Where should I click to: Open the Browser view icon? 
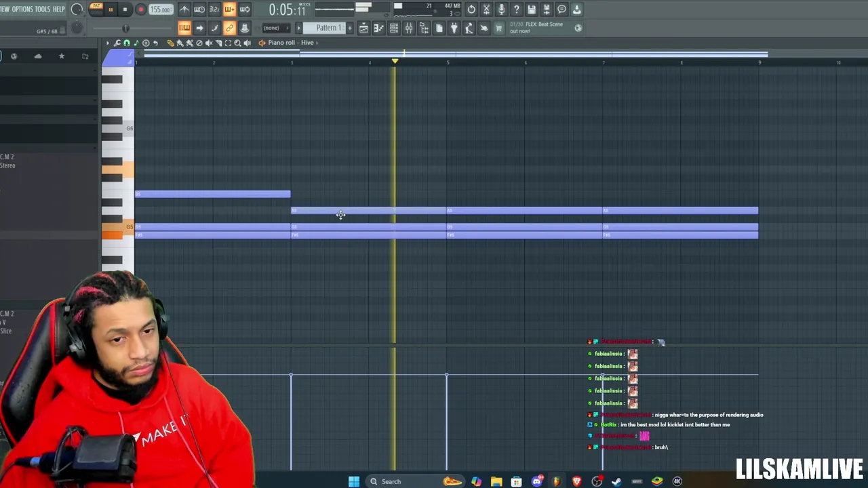[423, 28]
